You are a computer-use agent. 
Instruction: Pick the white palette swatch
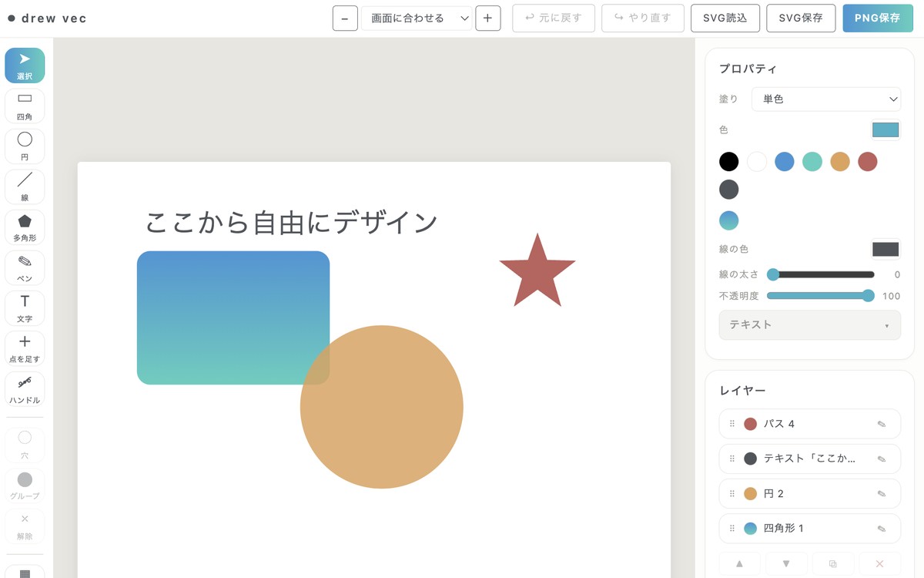pos(757,162)
